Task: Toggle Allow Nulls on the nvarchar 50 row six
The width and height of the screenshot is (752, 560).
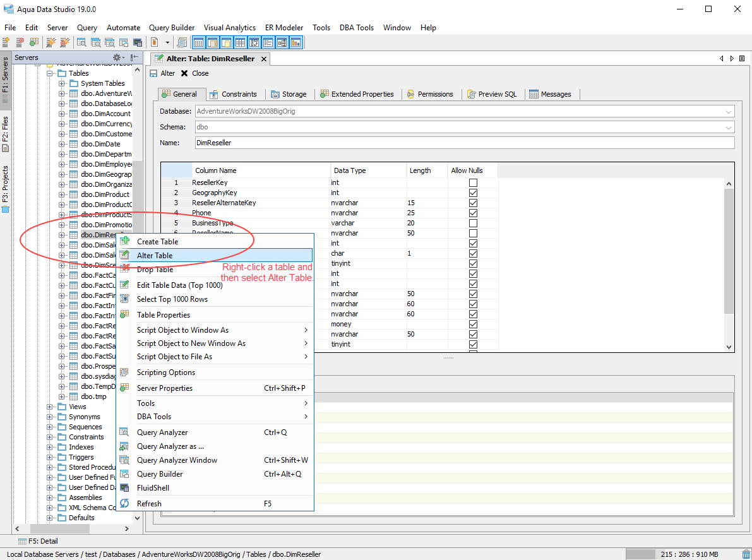Action: click(x=473, y=233)
